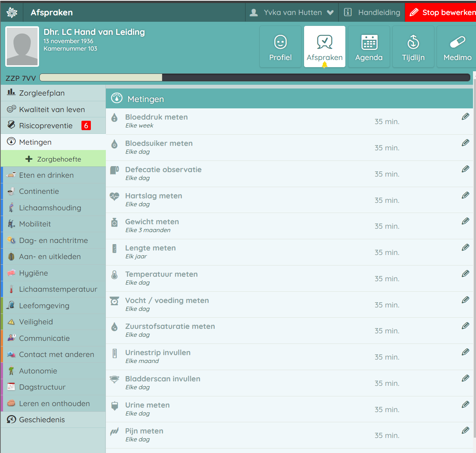
Task: Open the Handleiding manual link
Action: tap(372, 12)
